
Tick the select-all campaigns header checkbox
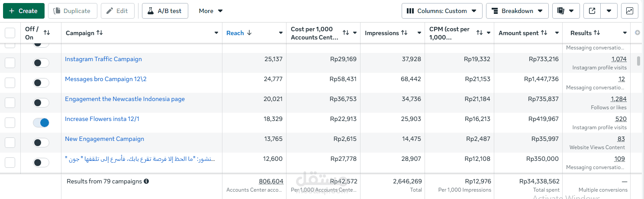(x=10, y=33)
